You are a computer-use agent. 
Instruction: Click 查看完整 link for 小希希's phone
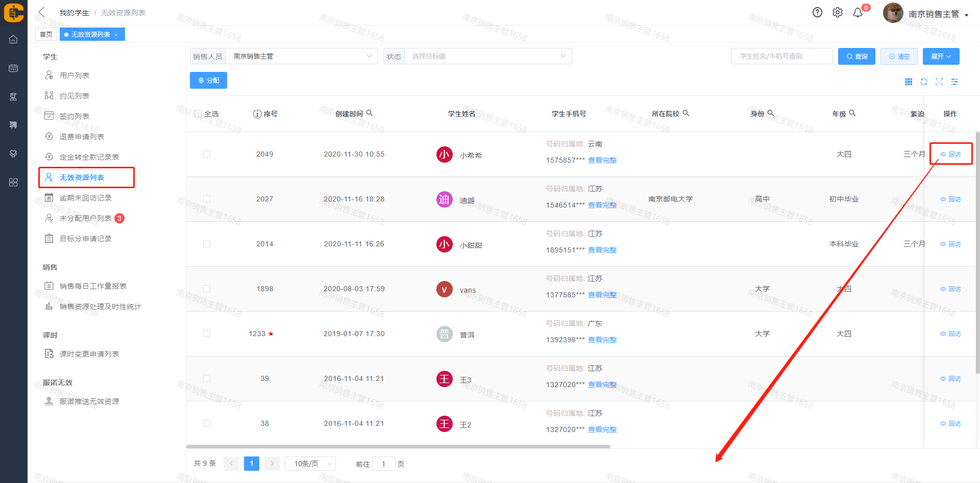pyautogui.click(x=602, y=160)
